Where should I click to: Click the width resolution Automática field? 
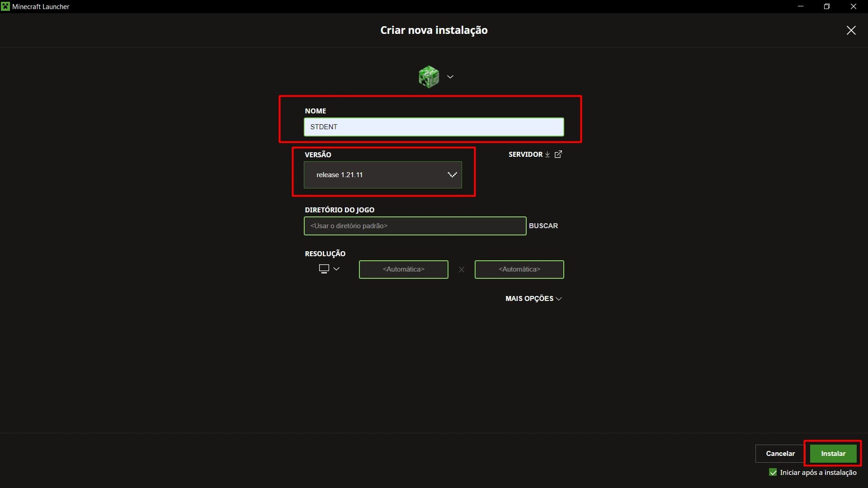coord(403,269)
